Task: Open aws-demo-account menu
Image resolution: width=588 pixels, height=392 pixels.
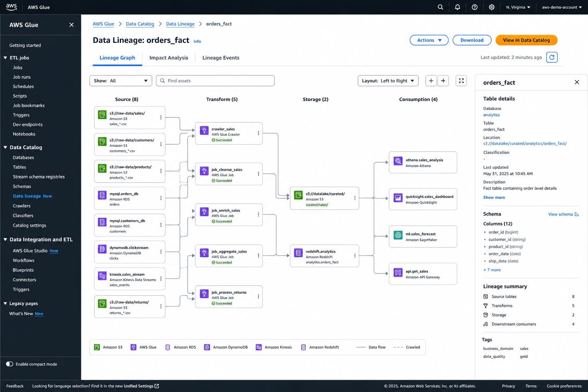Action: (x=562, y=7)
